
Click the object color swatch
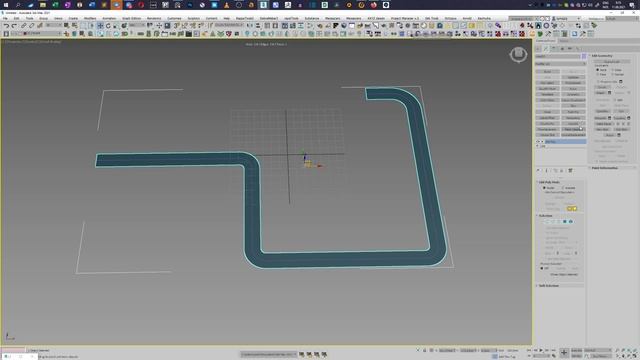pos(584,56)
